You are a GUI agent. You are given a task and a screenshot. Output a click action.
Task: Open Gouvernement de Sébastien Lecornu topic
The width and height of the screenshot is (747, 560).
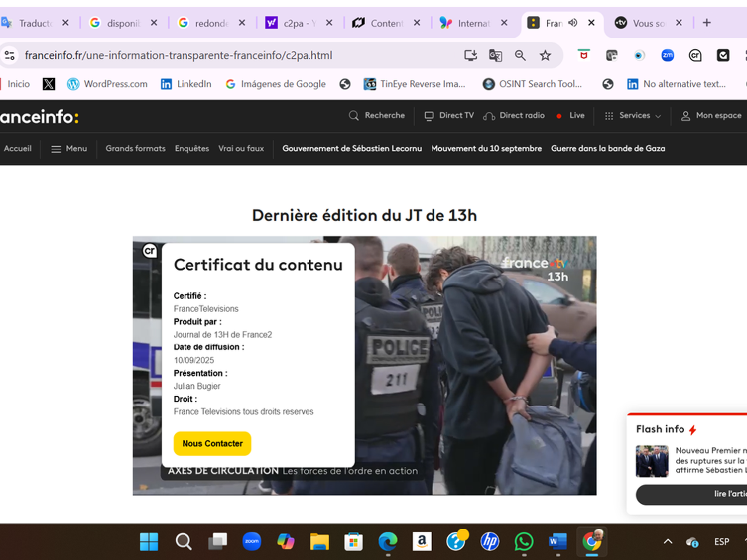point(352,148)
